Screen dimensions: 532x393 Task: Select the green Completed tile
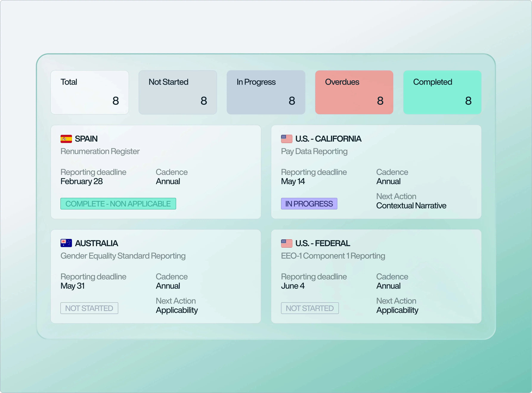pos(442,92)
